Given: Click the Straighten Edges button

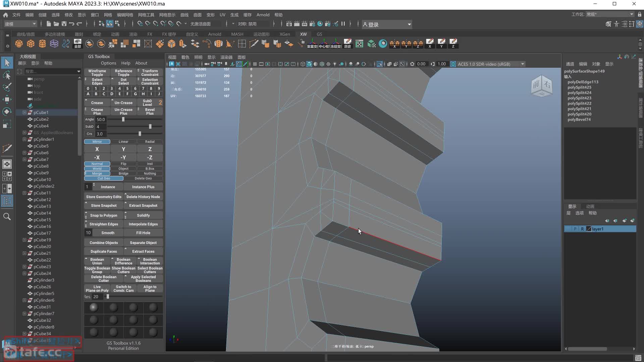Looking at the screenshot, I should tap(104, 224).
